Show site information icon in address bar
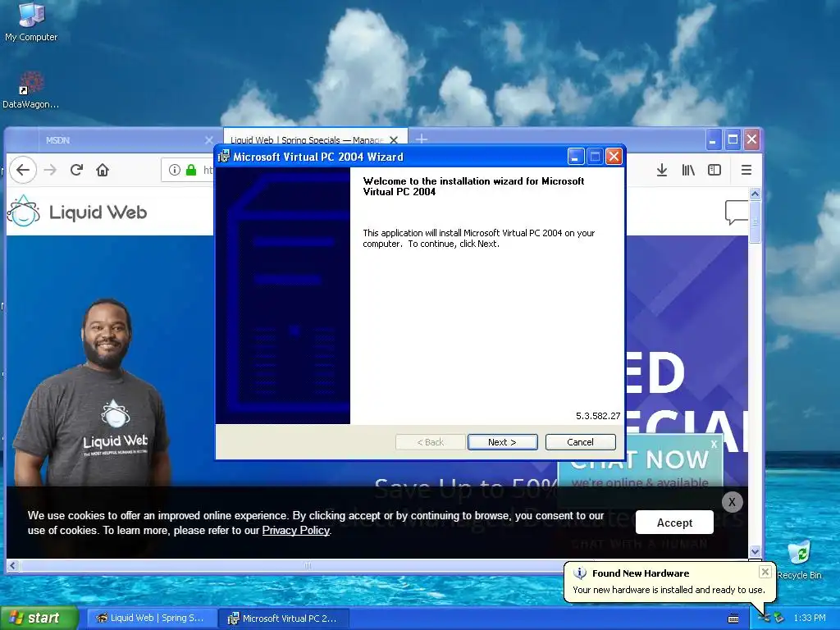Viewport: 840px width, 630px height. click(x=175, y=170)
